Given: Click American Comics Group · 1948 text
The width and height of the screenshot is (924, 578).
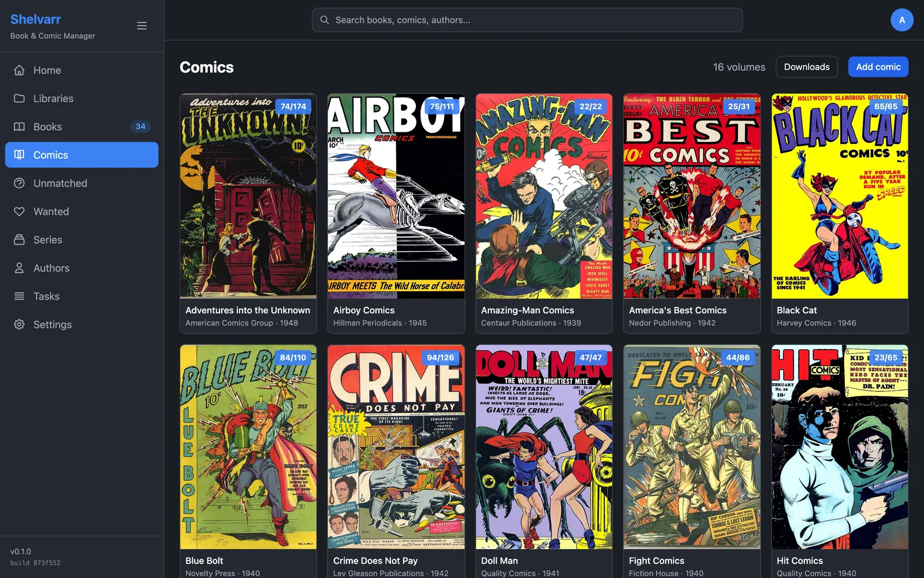Looking at the screenshot, I should pos(241,323).
